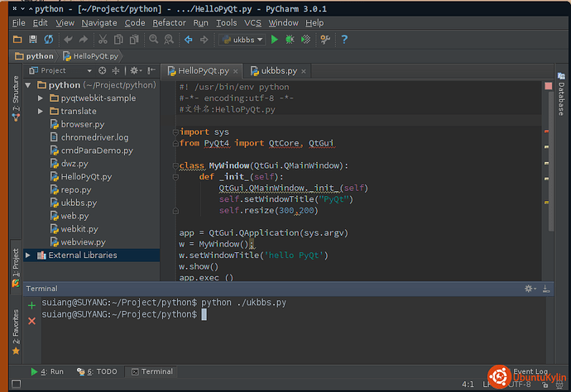The image size is (571, 392).
Task: Add new terminal session with green plus
Action: point(32,305)
